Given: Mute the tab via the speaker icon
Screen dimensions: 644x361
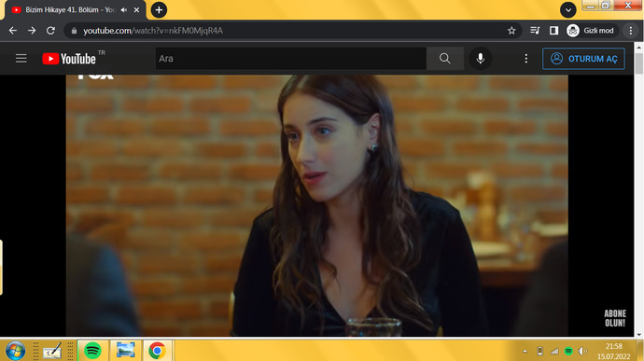Looking at the screenshot, I should pyautogui.click(x=123, y=10).
